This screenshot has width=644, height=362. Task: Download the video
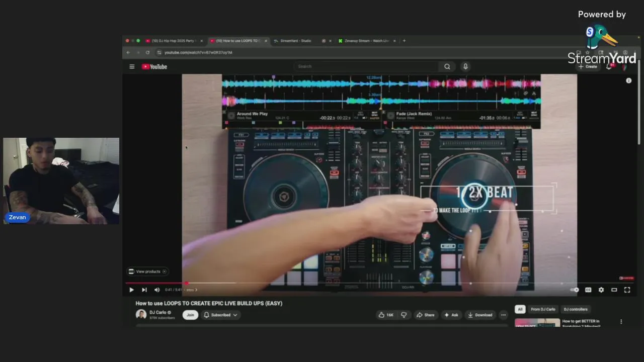pos(480,315)
